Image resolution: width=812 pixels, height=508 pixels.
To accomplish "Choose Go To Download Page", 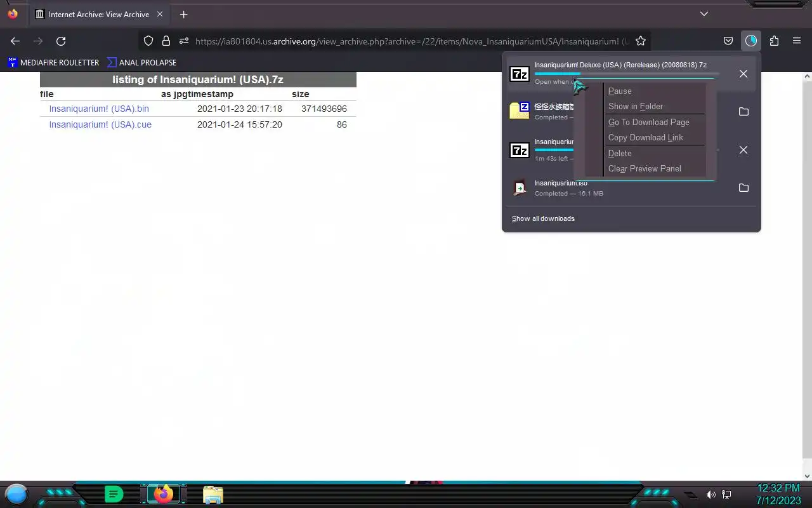I will (x=655, y=122).
